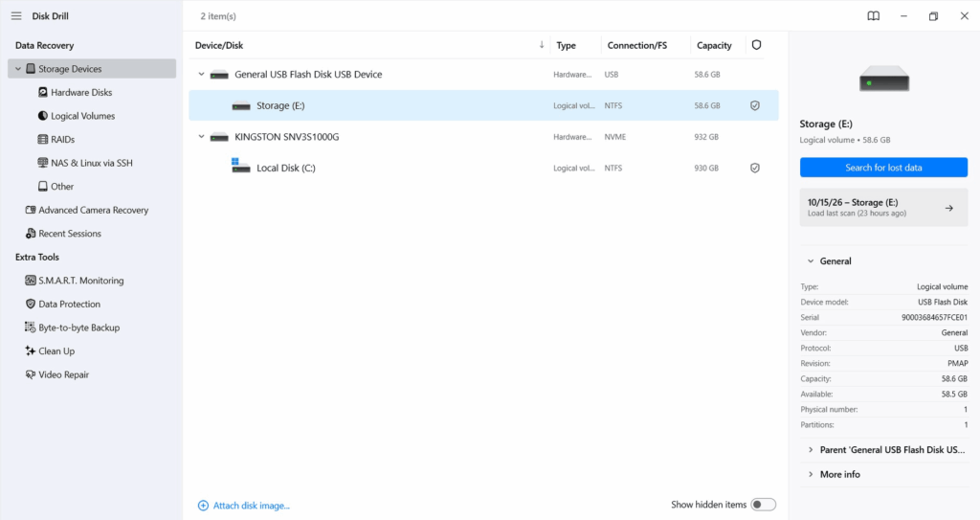Toggle Show hidden items switch
This screenshot has height=520, width=980.
coord(763,505)
